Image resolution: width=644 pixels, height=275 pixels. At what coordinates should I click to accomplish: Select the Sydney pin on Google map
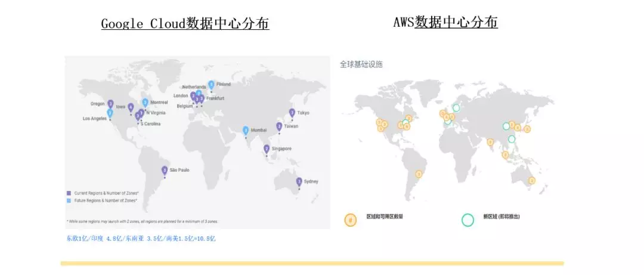click(x=299, y=181)
